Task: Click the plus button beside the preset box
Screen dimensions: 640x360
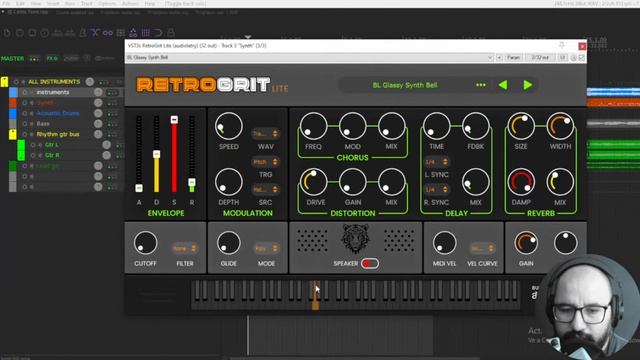Action: tap(499, 58)
